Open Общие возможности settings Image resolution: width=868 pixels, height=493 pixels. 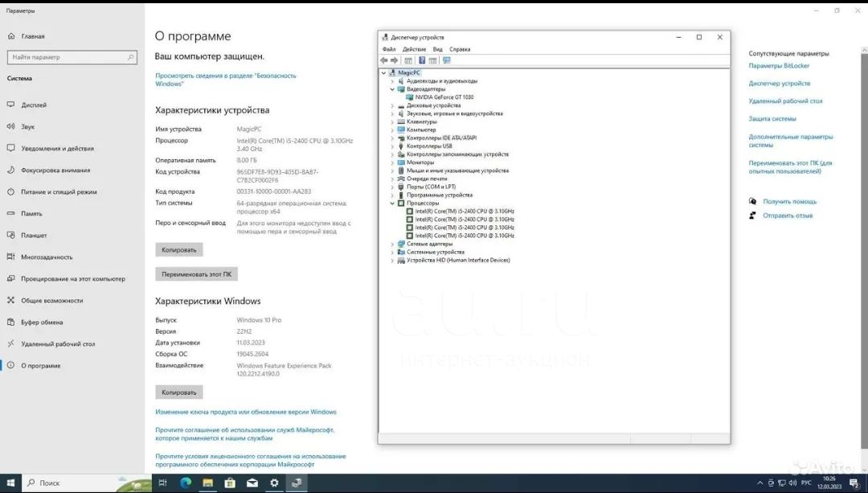tap(52, 300)
